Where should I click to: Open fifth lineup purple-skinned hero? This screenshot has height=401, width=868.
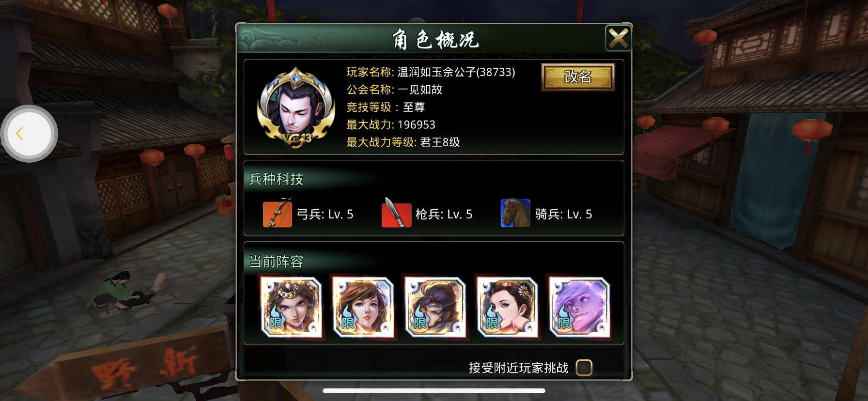[579, 307]
